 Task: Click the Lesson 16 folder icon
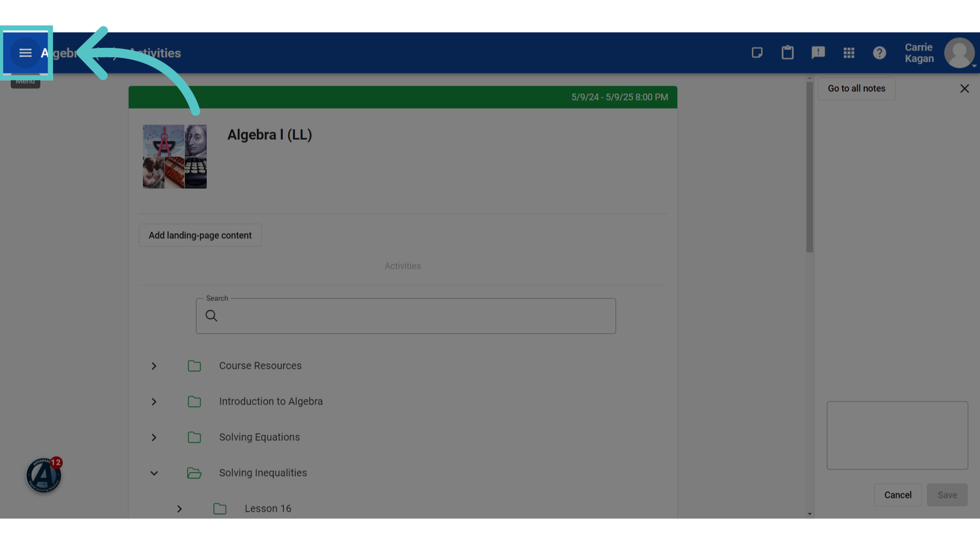pyautogui.click(x=219, y=509)
